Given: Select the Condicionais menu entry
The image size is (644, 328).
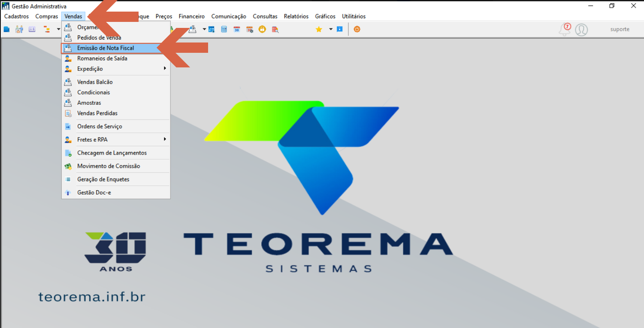Looking at the screenshot, I should (116, 92).
